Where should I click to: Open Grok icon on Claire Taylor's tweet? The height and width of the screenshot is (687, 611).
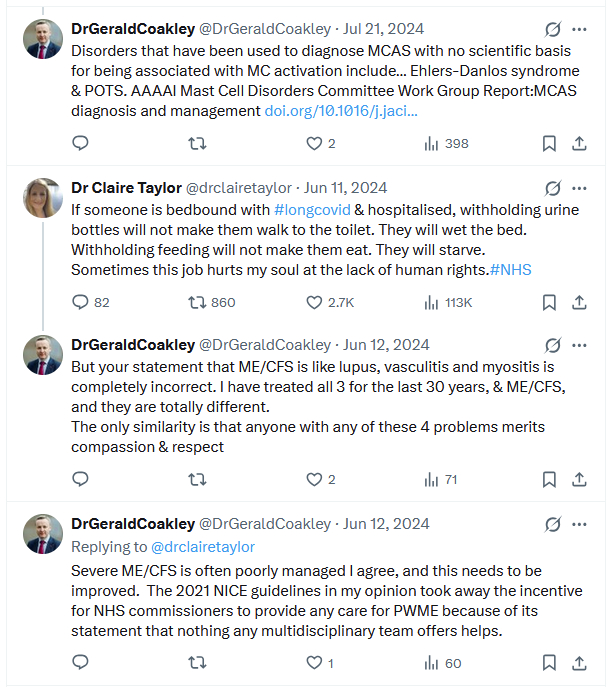coord(552,187)
